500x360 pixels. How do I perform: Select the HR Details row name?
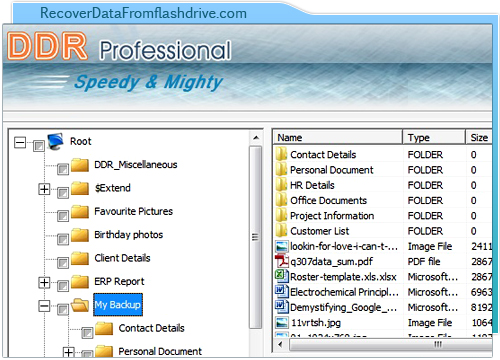coord(312,185)
